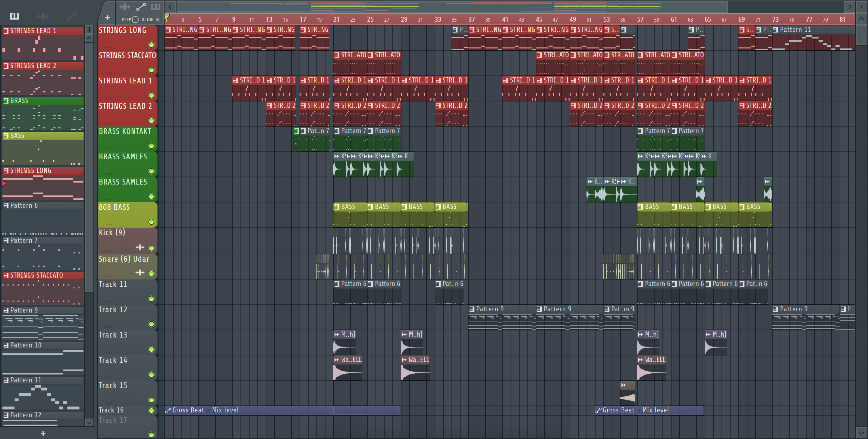
Task: Open menu of Pattern 6 clip at bar 21
Action: tap(337, 284)
